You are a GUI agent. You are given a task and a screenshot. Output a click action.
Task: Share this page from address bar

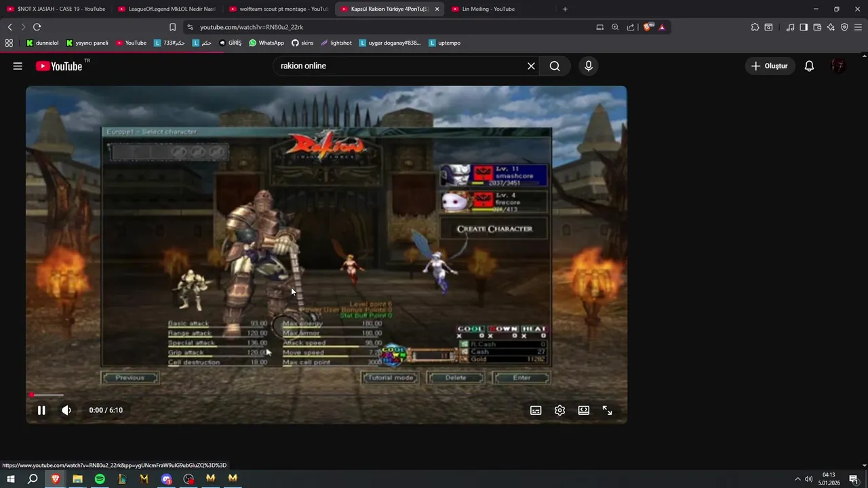pyautogui.click(x=631, y=27)
